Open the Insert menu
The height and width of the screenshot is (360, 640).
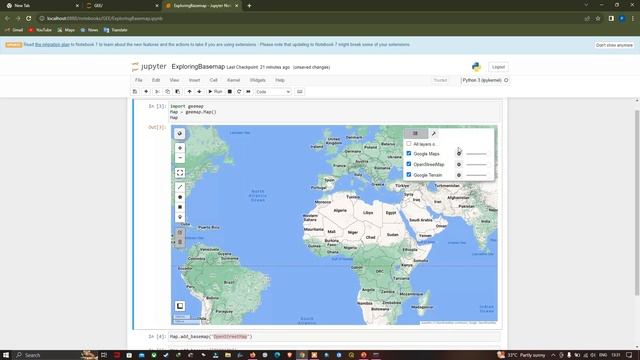point(194,80)
